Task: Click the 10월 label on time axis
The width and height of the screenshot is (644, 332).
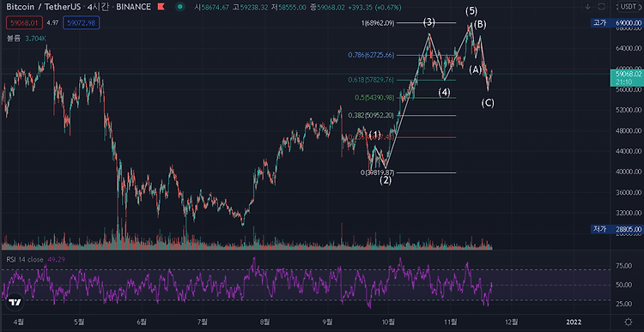Action: point(388,322)
